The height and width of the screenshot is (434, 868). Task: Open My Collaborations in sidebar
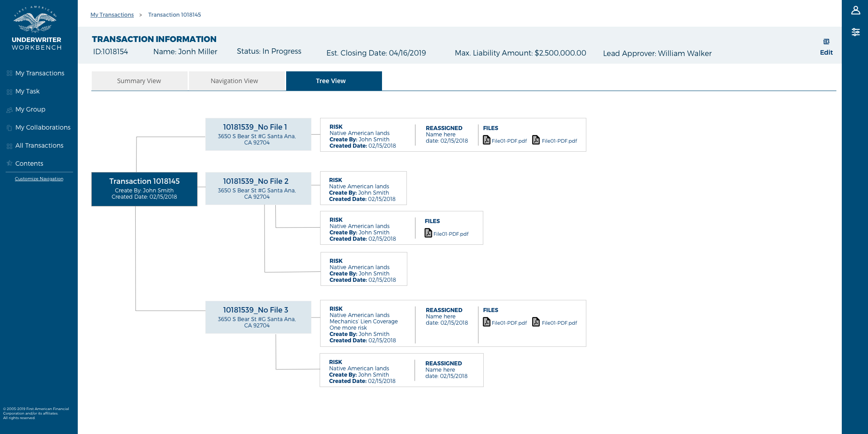[43, 127]
